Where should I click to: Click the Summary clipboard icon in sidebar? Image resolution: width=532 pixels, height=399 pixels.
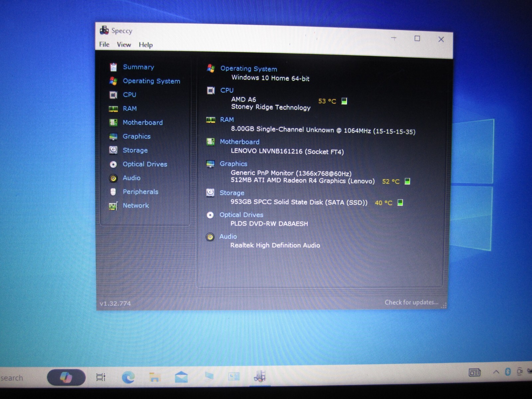pyautogui.click(x=113, y=67)
